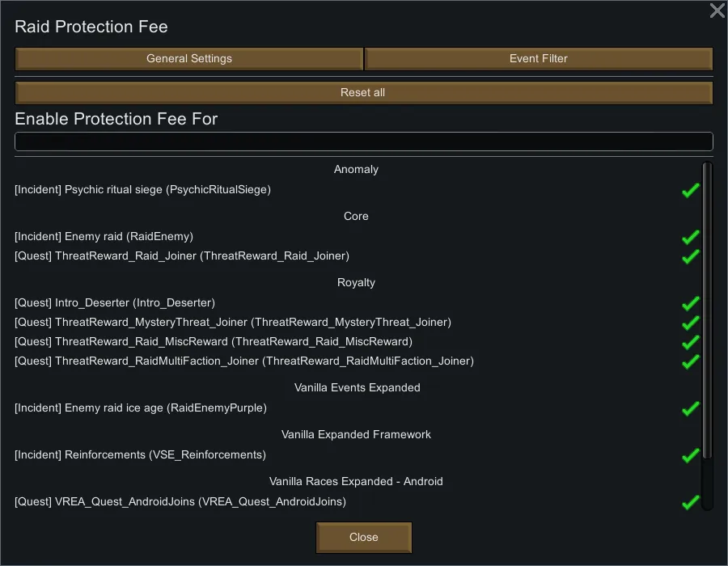Uncheck Enemy raid ice age checkmark
728x566 pixels.
690,408
